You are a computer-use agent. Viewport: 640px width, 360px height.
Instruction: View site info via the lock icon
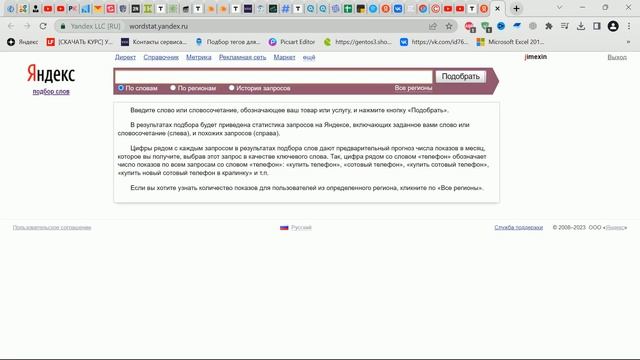(63, 26)
